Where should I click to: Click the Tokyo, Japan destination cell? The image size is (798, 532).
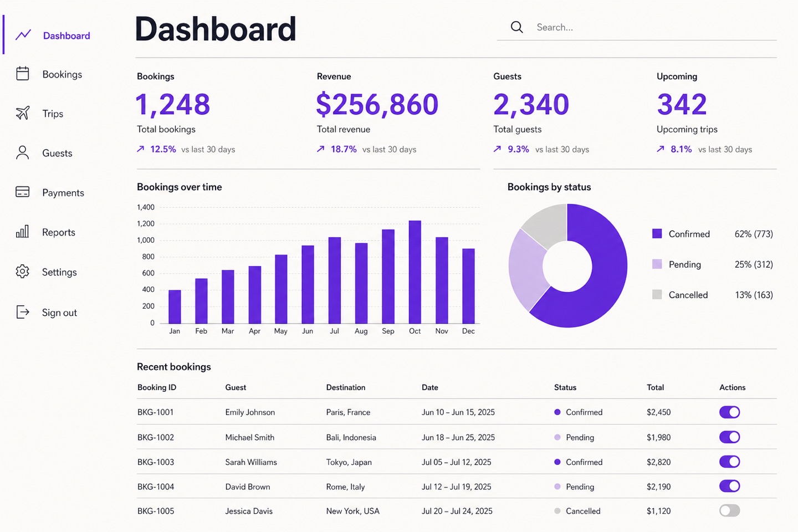349,462
